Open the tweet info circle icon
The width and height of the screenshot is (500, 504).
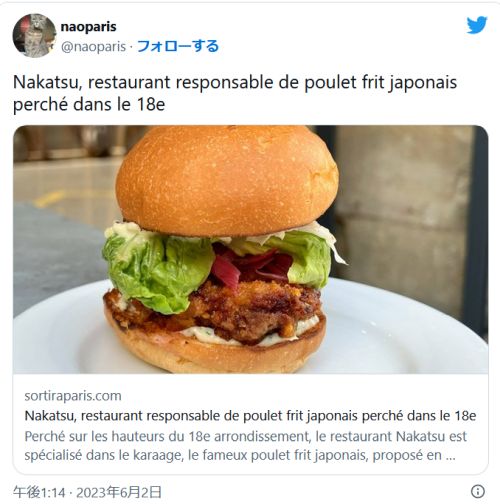(x=478, y=491)
